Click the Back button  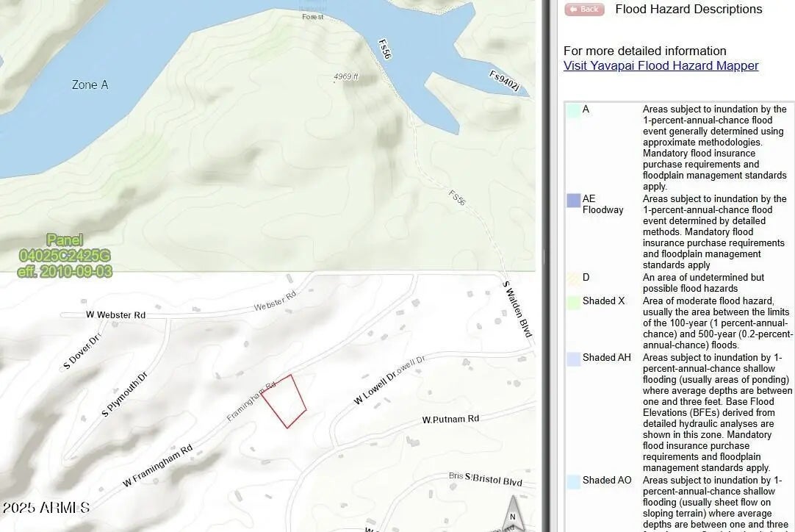tap(584, 10)
